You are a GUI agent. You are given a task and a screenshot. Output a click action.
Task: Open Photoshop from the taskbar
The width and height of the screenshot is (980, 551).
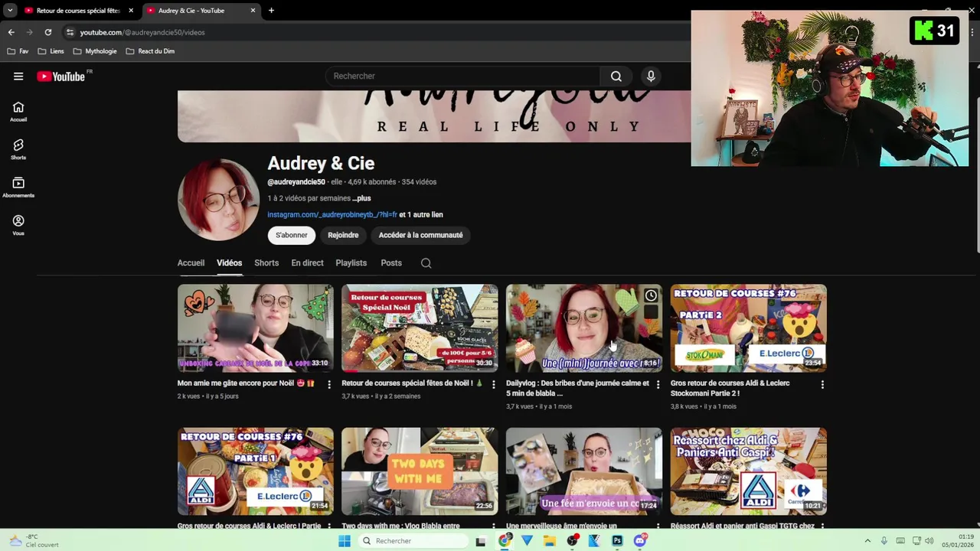coord(617,541)
